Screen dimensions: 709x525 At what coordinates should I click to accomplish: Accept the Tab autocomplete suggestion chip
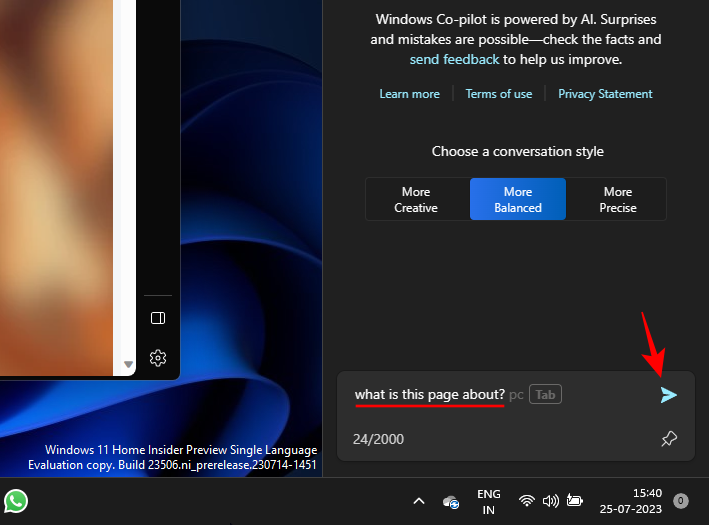click(545, 394)
